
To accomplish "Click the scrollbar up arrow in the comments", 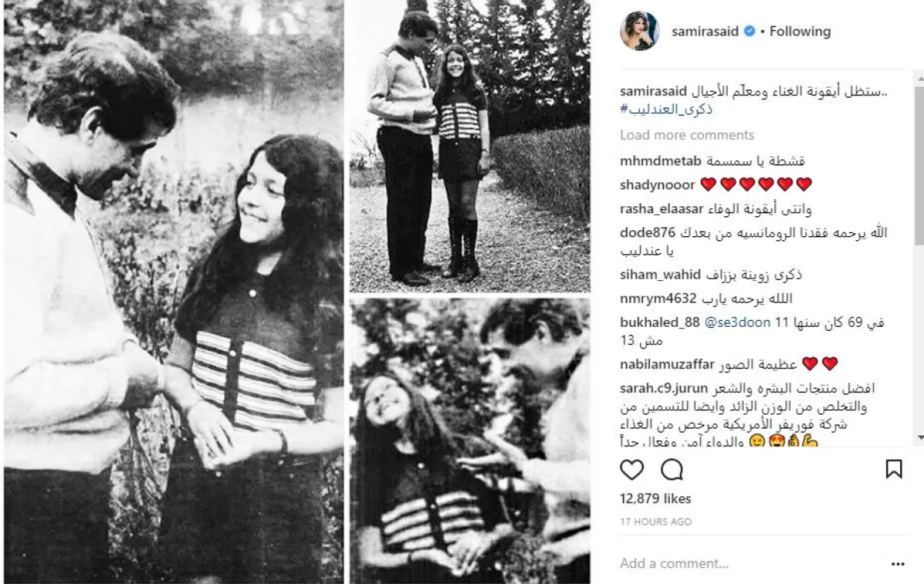I will point(919,77).
